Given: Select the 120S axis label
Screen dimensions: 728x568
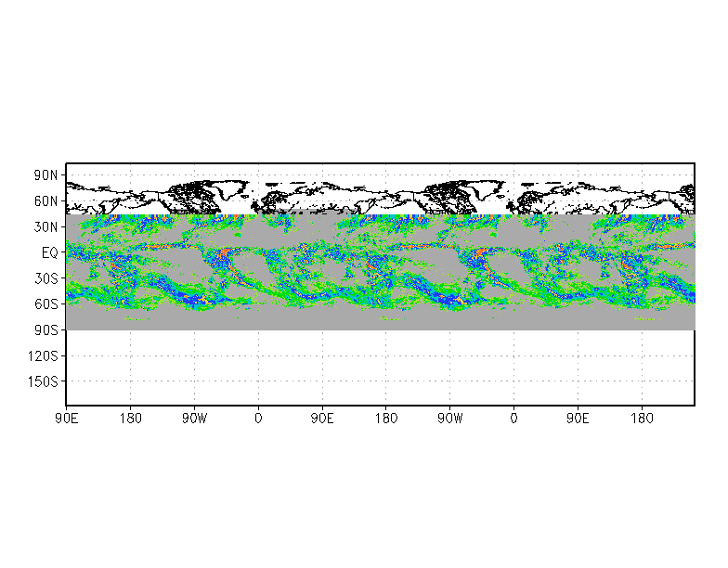Looking at the screenshot, I should pos(43,356).
